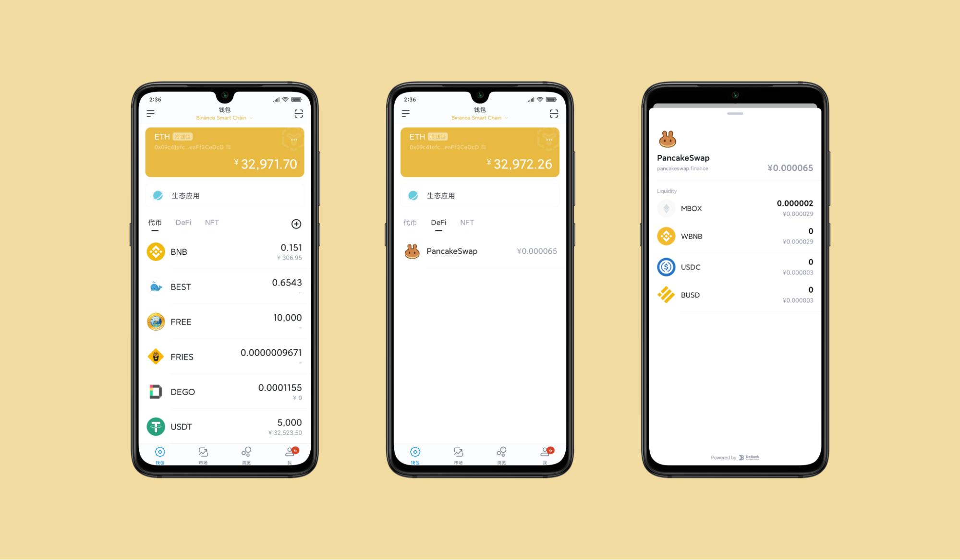Switch to the DeFi tab
The height and width of the screenshot is (560, 960).
184,222
